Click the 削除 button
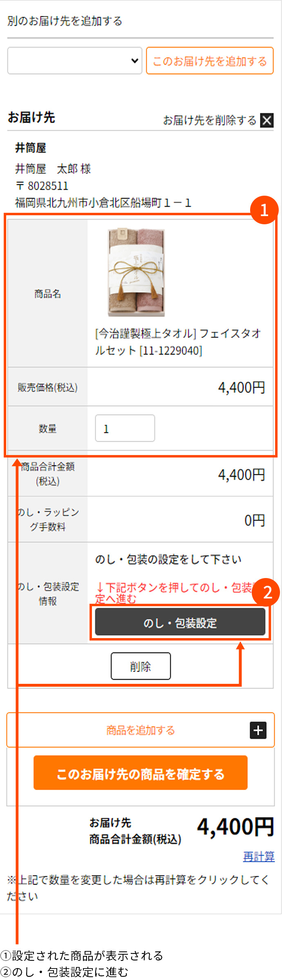Image resolution: width=282 pixels, height=980 pixels. (141, 666)
